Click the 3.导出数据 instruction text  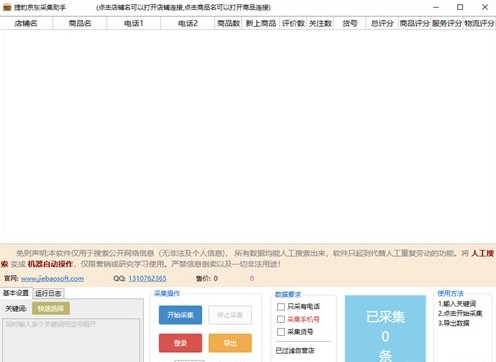[x=453, y=323]
